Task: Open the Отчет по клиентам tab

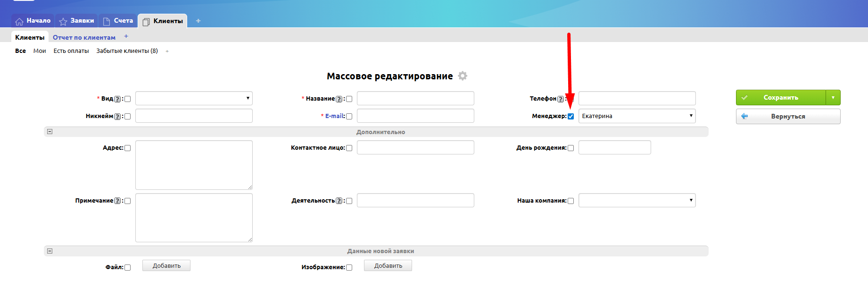Action: (x=84, y=37)
